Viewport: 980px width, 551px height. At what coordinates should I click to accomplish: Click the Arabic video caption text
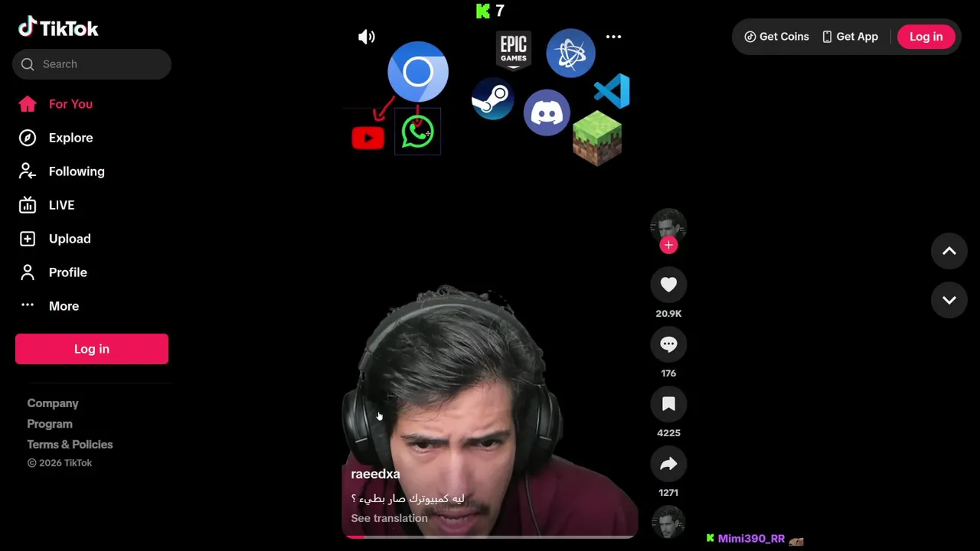(x=407, y=499)
